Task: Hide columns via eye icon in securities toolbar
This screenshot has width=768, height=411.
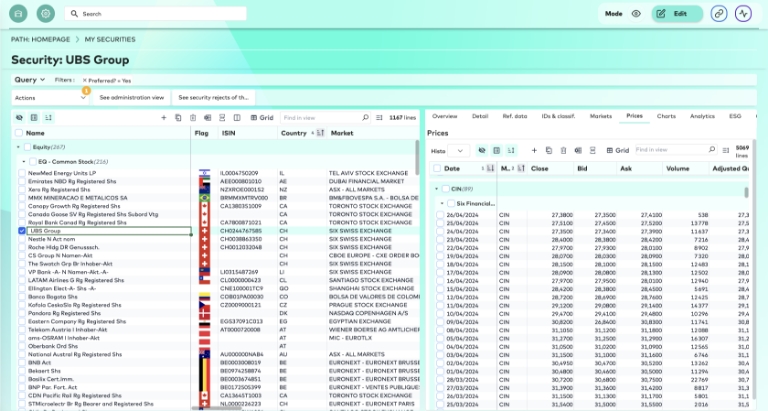Action: (20, 118)
